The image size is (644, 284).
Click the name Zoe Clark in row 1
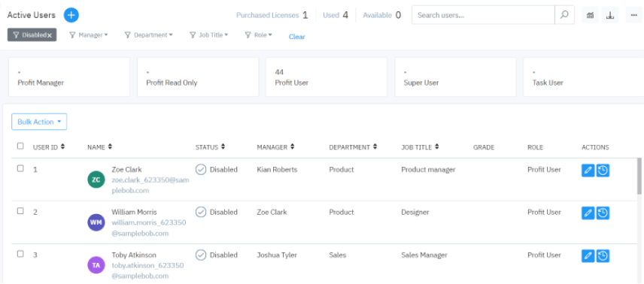126,170
